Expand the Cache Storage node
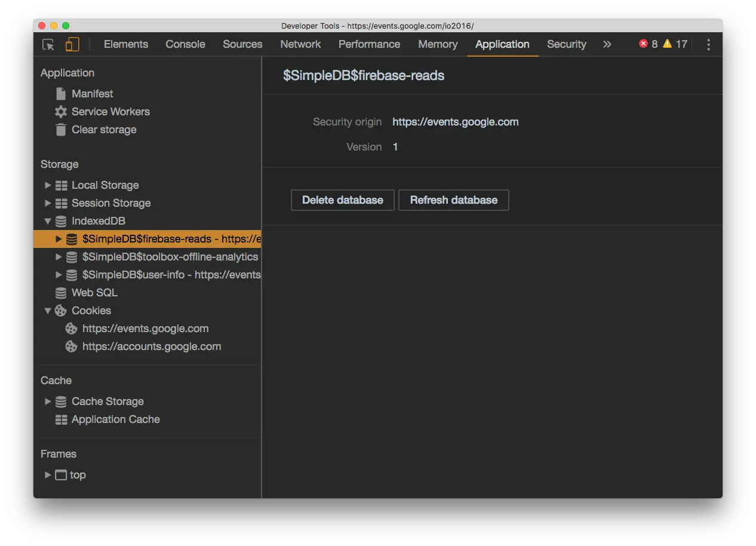This screenshot has width=756, height=546. coord(48,401)
